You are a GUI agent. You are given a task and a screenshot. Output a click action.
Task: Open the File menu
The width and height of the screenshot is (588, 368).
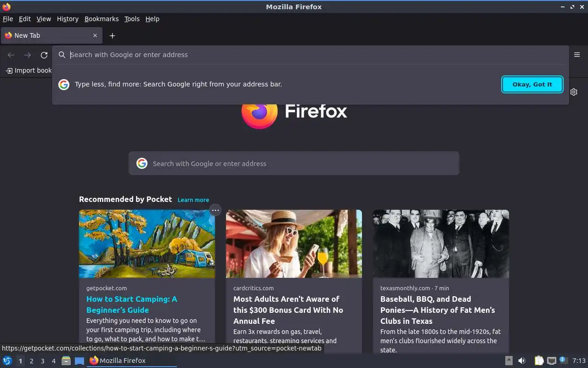[x=8, y=19]
